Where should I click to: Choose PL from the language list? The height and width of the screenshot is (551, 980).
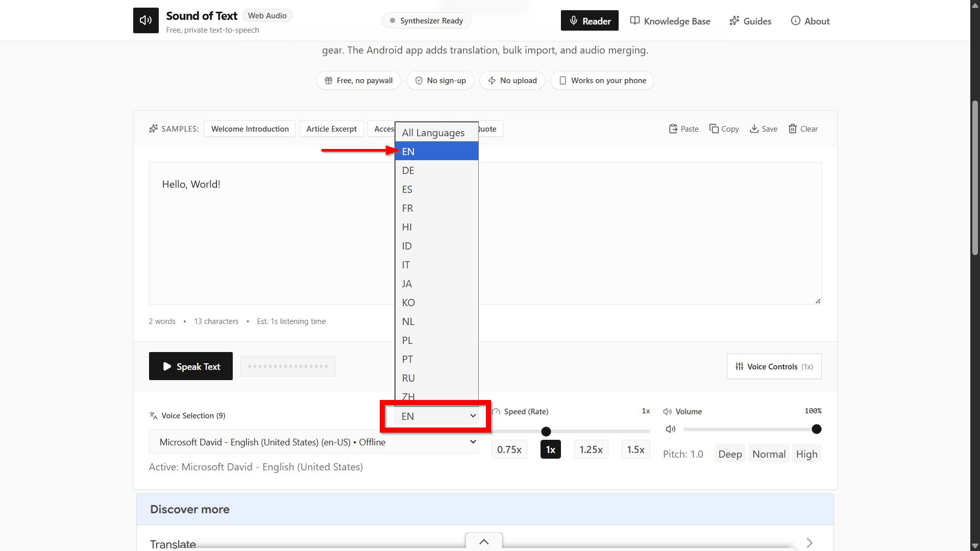pyautogui.click(x=436, y=340)
